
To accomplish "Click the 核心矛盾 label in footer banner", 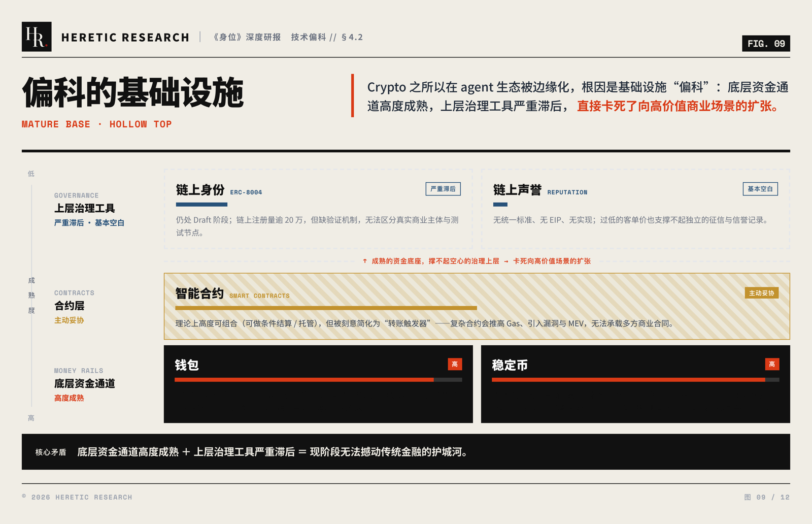I will click(51, 452).
